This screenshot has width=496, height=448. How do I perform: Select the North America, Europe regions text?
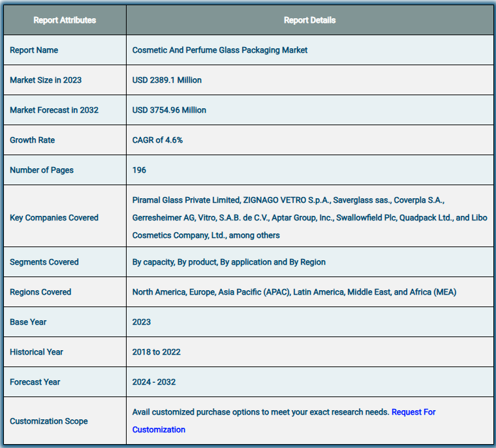pyautogui.click(x=294, y=292)
